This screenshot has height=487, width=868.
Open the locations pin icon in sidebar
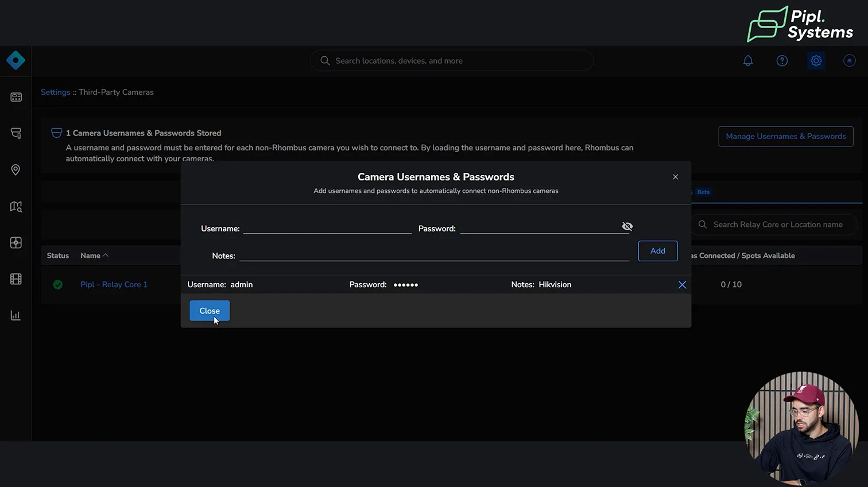pyautogui.click(x=16, y=170)
